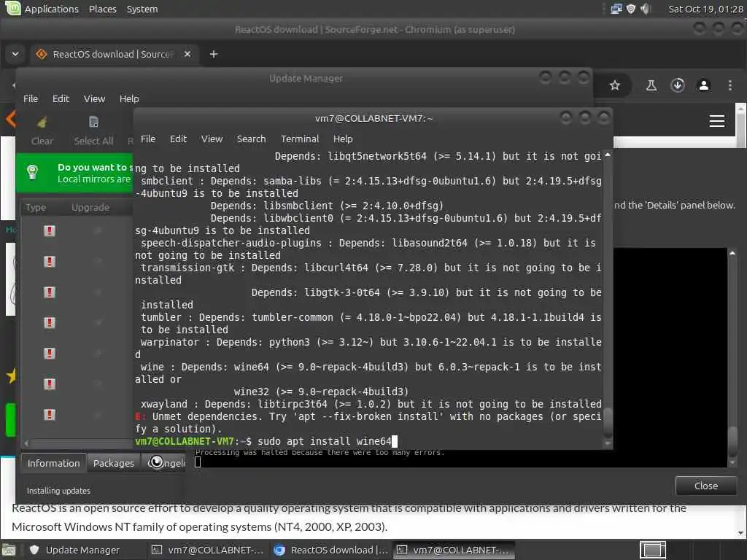
Task: Click the details panel scrollbar up arrow
Action: pos(732,253)
